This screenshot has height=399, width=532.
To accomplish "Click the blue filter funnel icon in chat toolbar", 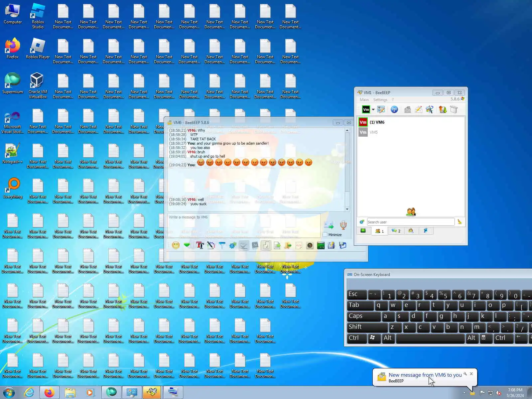I will point(222,245).
